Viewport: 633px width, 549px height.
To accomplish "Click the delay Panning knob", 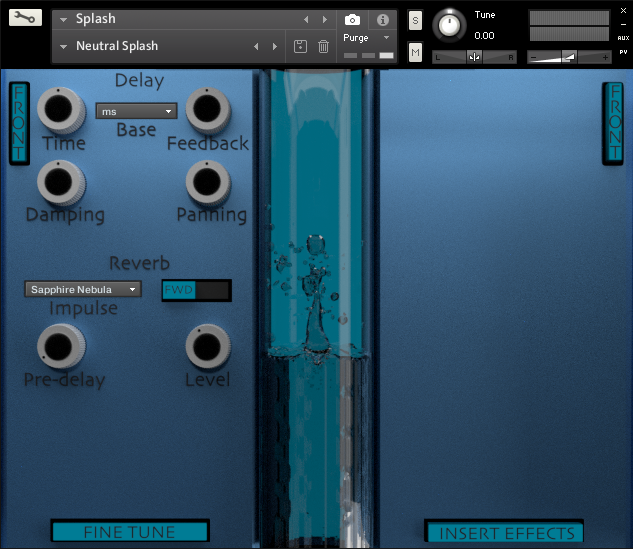I will click(x=208, y=183).
